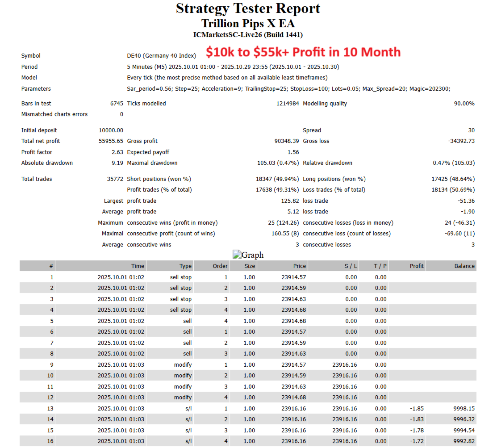Sort by the Profit column header

(417, 266)
